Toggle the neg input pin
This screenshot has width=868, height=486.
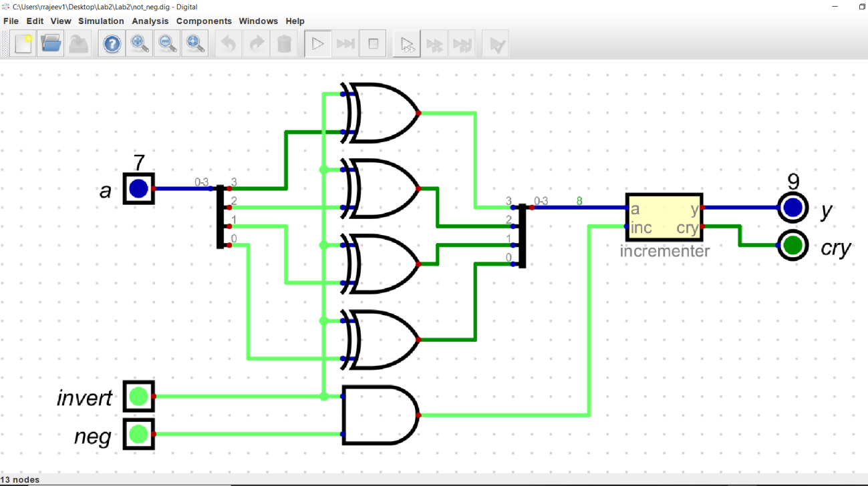[138, 435]
